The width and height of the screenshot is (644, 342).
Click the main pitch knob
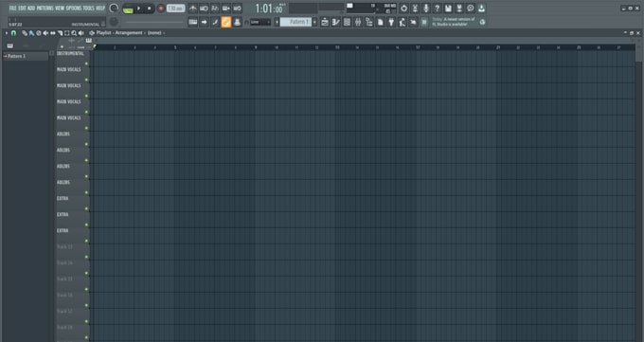[114, 22]
